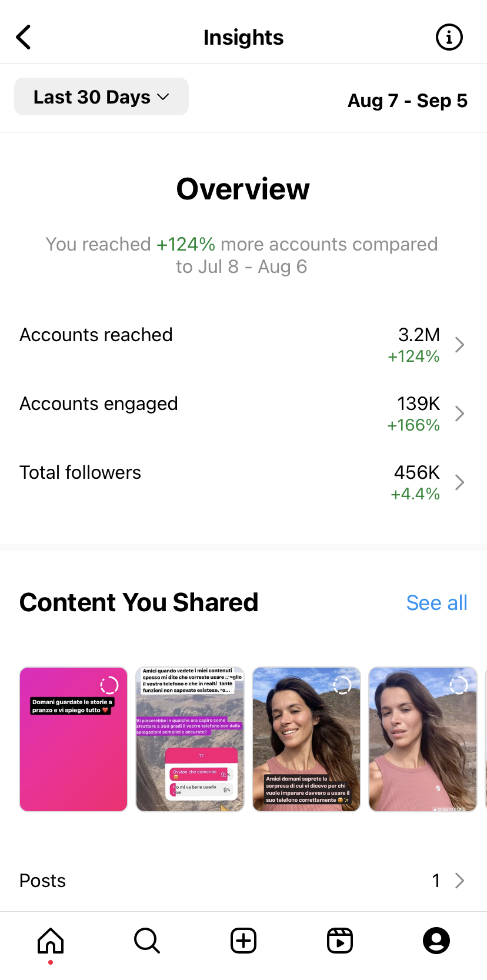Expand the Posts row chevron
This screenshot has height=980, width=487.
[460, 881]
